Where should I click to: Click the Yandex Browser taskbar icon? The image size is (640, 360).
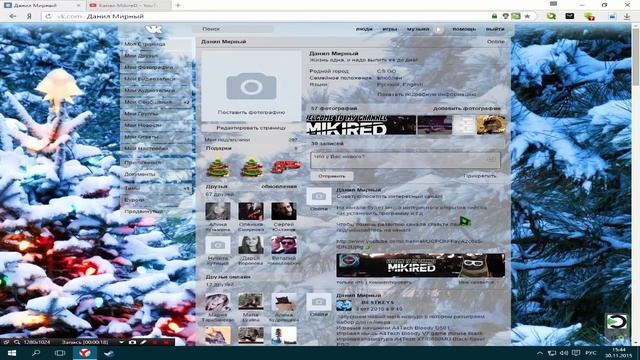coord(85,353)
